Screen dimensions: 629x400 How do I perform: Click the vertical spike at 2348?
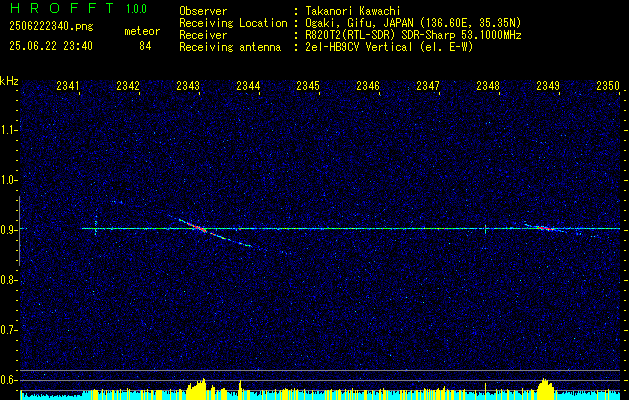[x=485, y=229]
